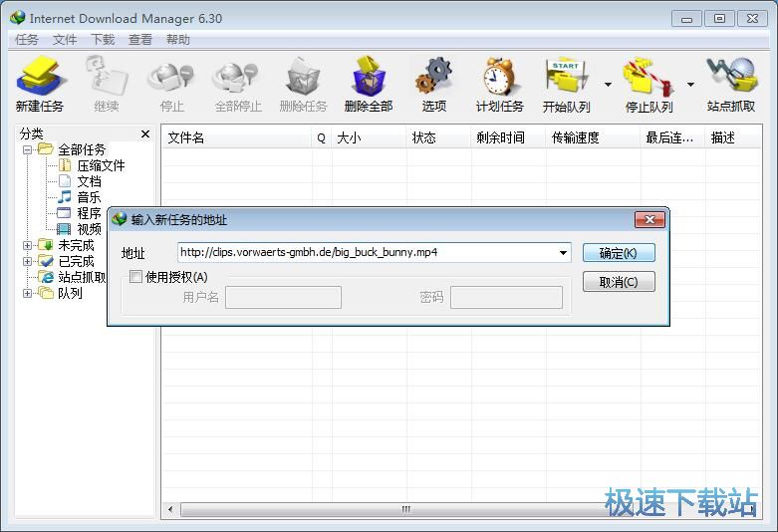
Task: Sort by 剩余时间 column header
Action: pyautogui.click(x=509, y=137)
